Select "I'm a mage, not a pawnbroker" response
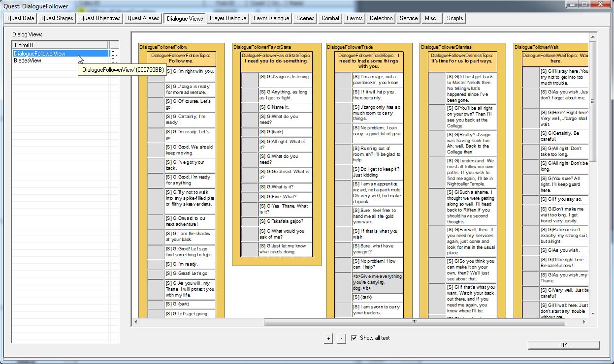Image resolution: width=614 pixels, height=364 pixels. pos(378,80)
